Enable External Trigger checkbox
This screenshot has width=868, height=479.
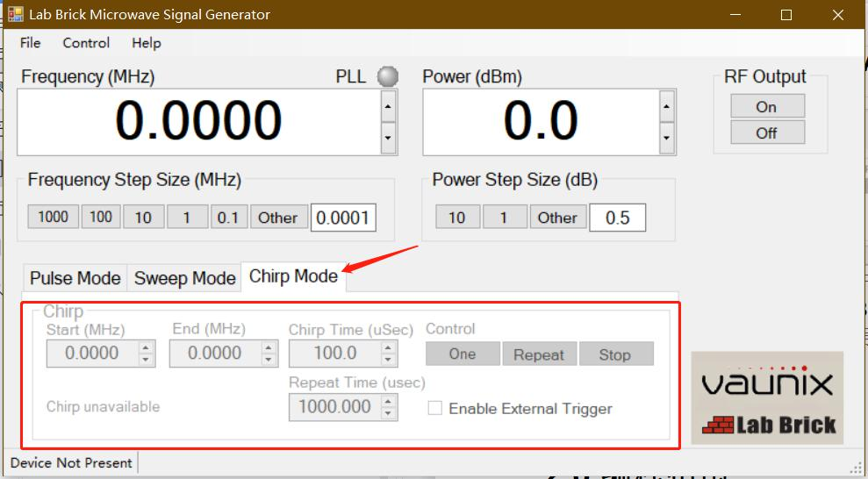[435, 409]
